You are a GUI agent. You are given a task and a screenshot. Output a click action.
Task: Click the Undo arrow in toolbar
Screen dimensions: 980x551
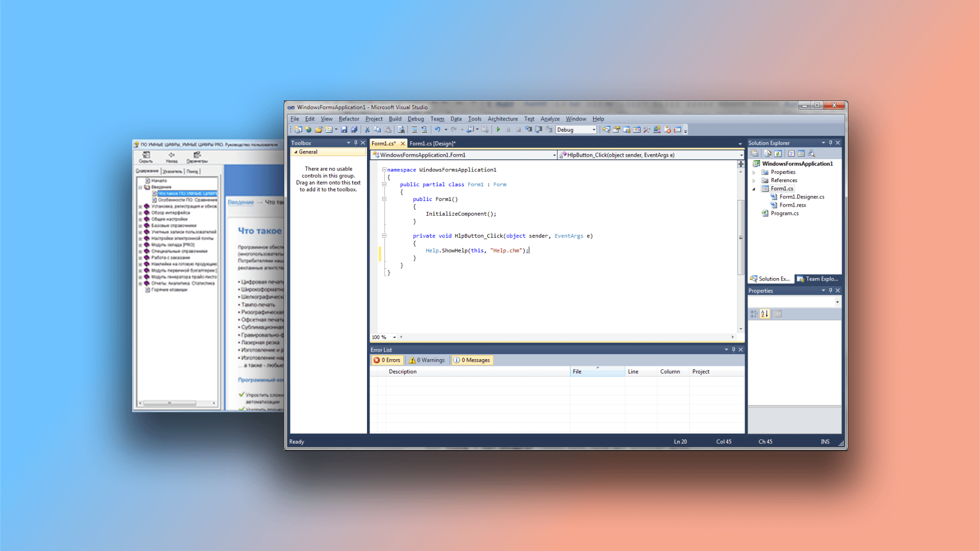437,130
